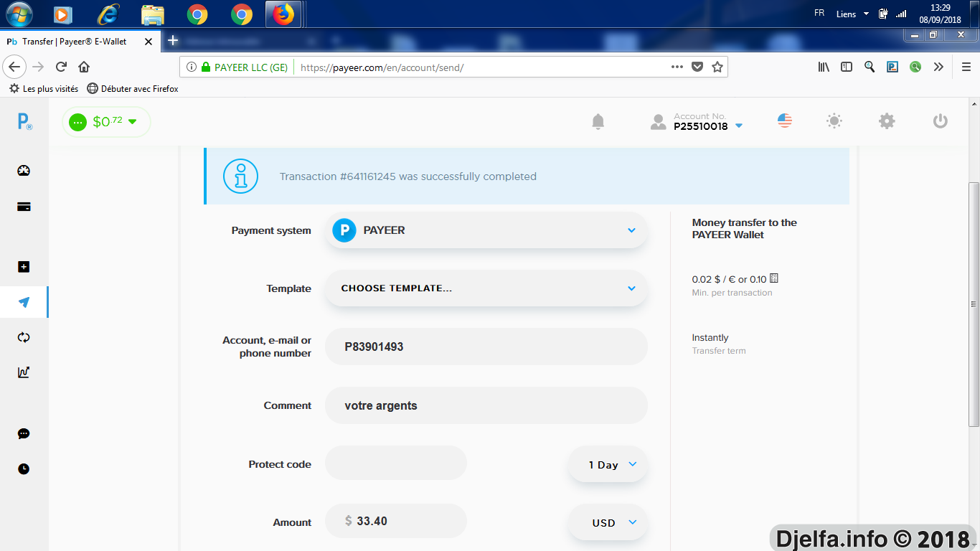Click the bookmark star in the address bar
This screenshot has height=551, width=980.
[x=717, y=67]
